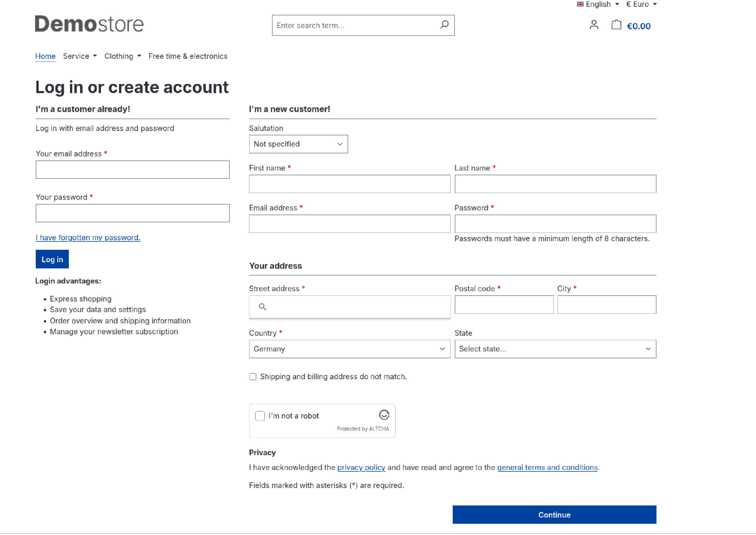Expand the Clothing navigation menu

click(x=123, y=56)
